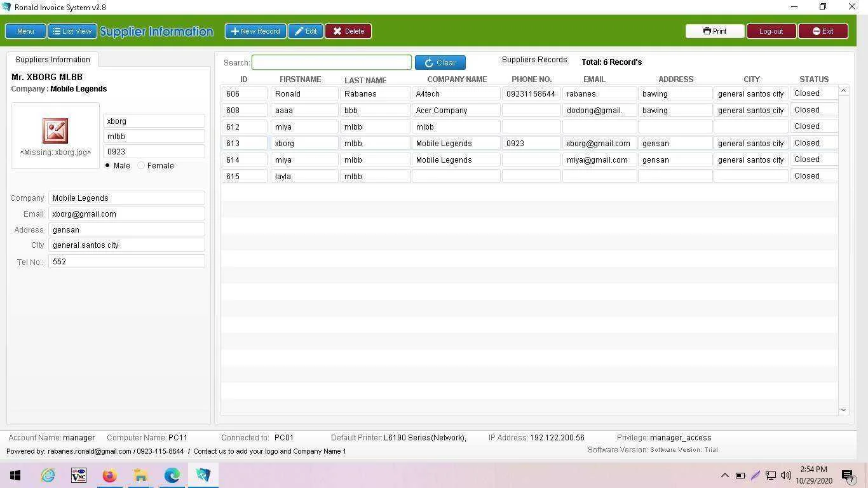The image size is (868, 488).
Task: Click Ronald Invoice System taskbar icon
Action: [x=203, y=475]
